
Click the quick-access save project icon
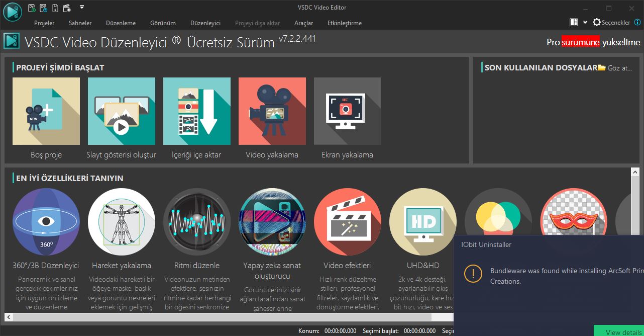tap(55, 8)
